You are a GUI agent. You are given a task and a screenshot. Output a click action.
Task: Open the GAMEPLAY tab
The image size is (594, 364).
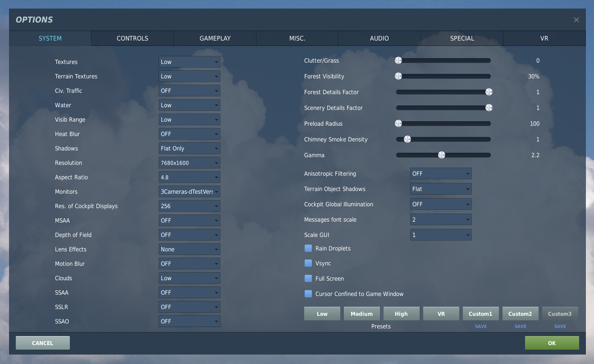tap(215, 38)
